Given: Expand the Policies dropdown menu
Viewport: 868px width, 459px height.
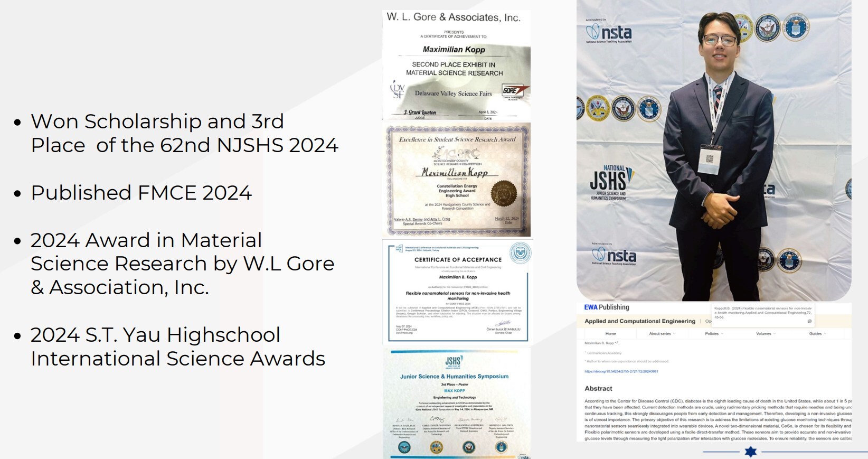Looking at the screenshot, I should tap(713, 334).
